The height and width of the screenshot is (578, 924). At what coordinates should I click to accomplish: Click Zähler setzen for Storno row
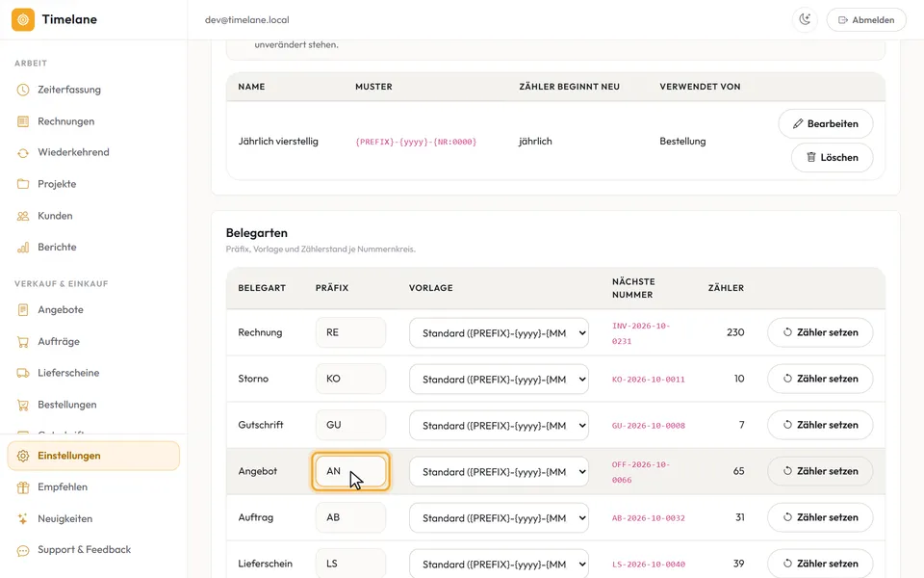point(820,379)
